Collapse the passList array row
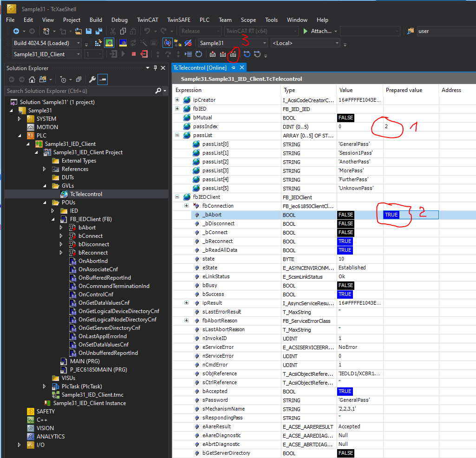The image size is (476, 458). click(x=177, y=135)
